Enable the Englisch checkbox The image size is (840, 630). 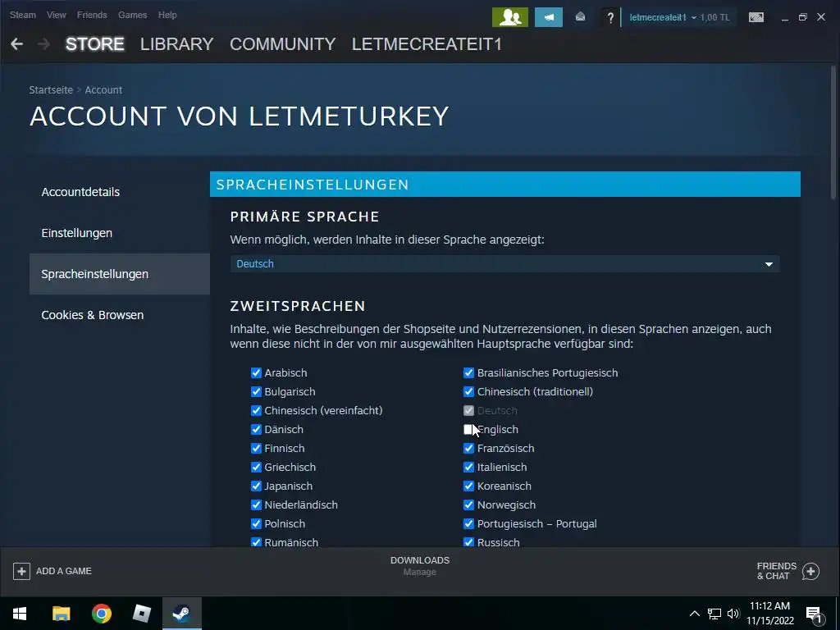(x=468, y=429)
